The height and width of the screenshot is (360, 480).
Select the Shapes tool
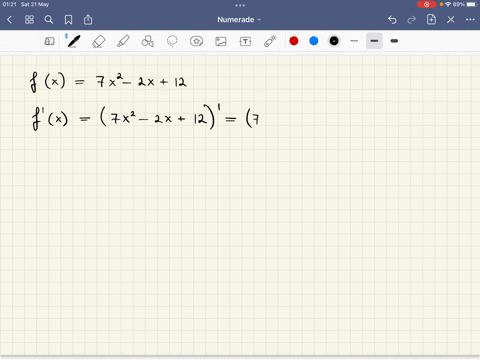147,41
